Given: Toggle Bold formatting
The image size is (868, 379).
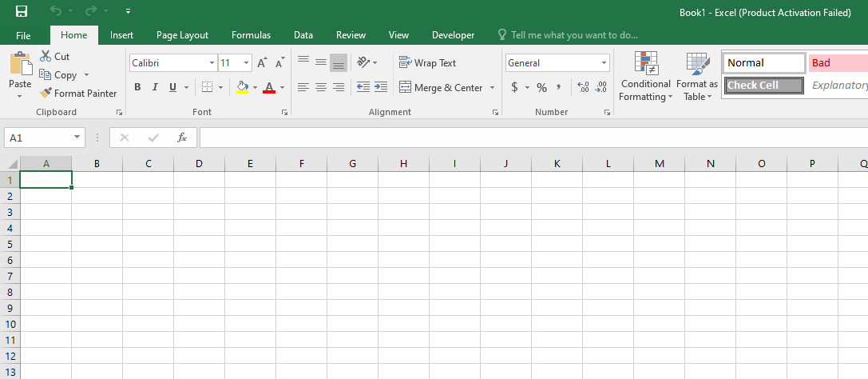Looking at the screenshot, I should (x=137, y=87).
